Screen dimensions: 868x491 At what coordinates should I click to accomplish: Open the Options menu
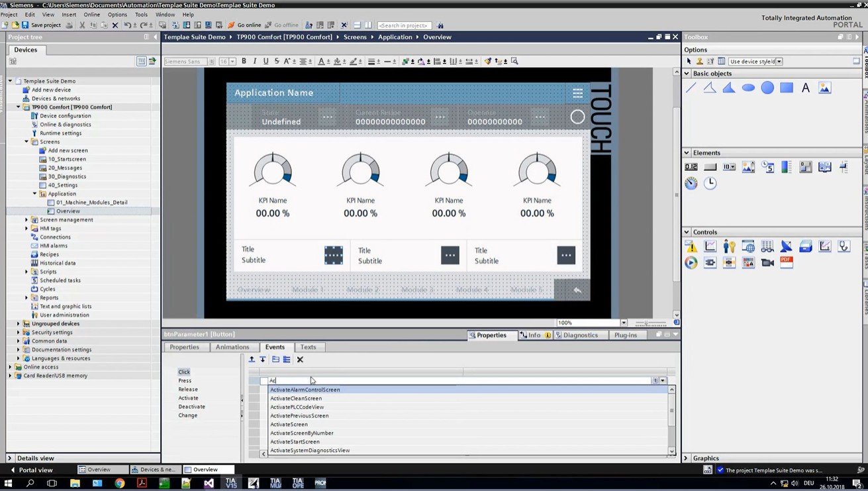pos(117,14)
